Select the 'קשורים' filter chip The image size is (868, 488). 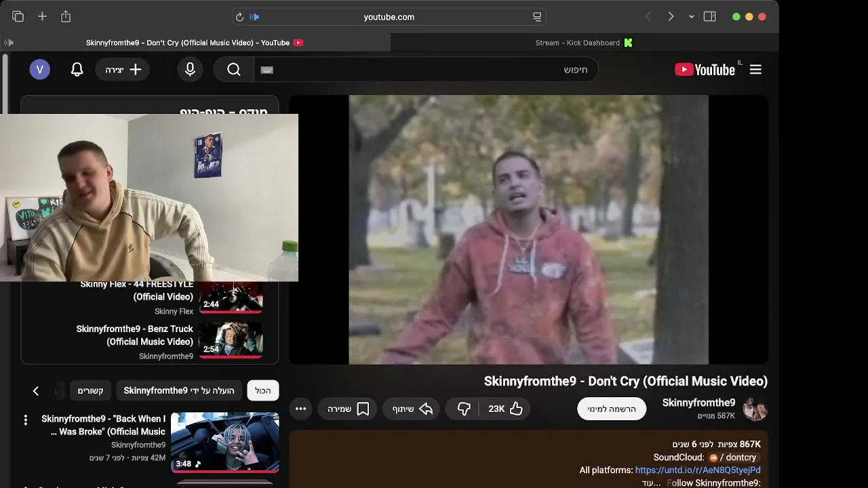90,390
